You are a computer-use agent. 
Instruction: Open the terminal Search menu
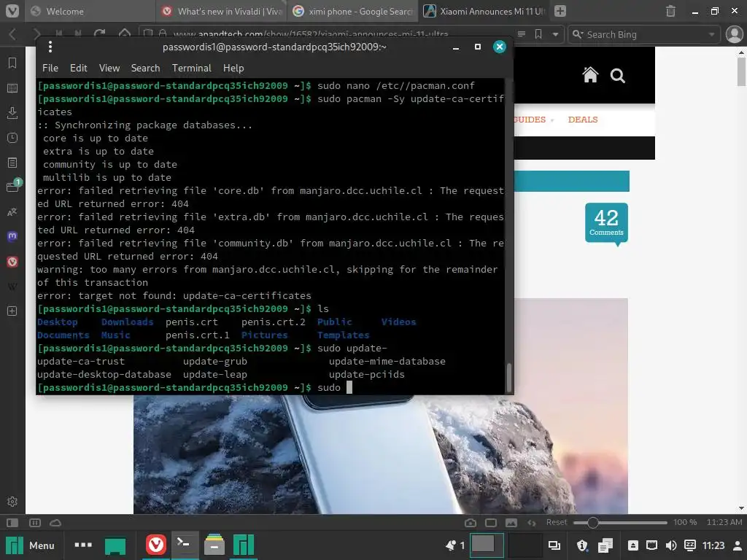(x=145, y=68)
